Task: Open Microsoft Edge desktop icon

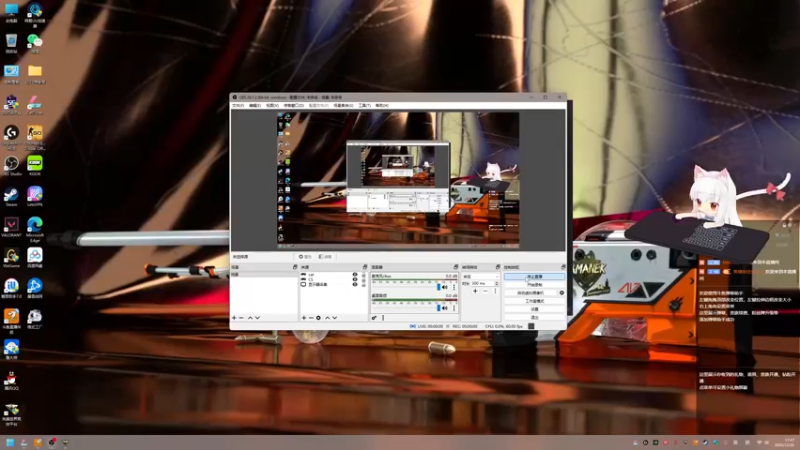Action: tap(35, 229)
